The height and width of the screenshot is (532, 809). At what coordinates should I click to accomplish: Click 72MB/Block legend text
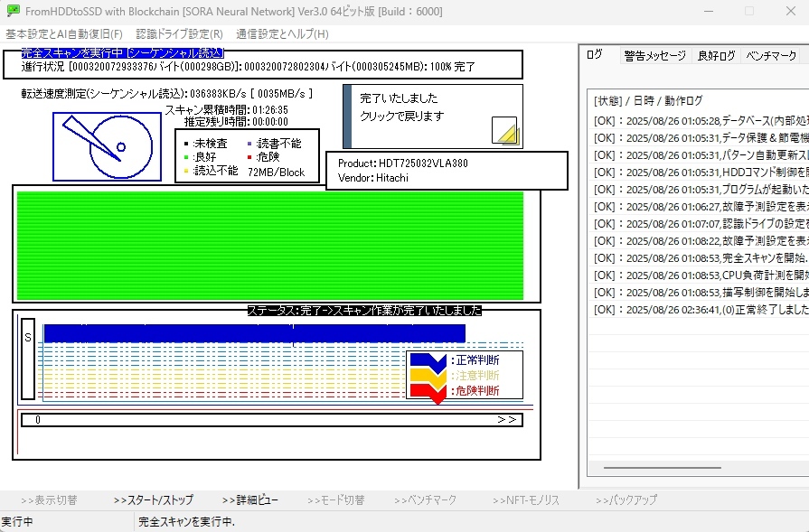(x=277, y=173)
